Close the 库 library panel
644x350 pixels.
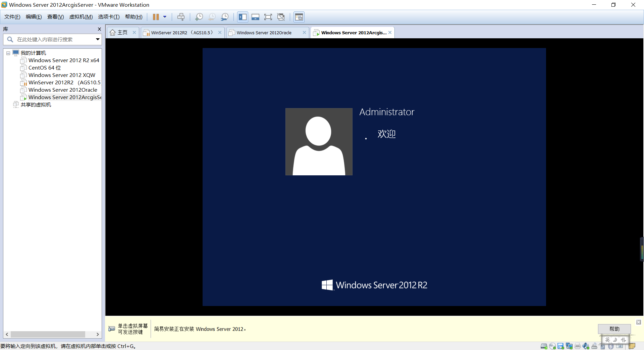(99, 29)
